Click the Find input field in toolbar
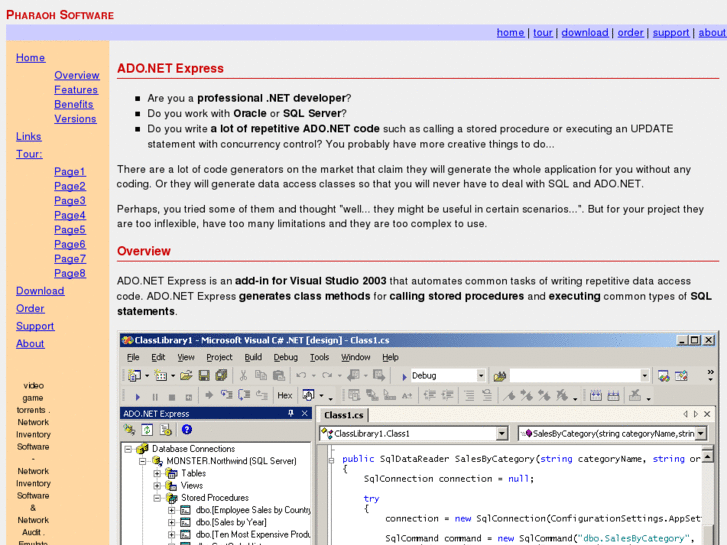Screen dimensions: 727x545 point(575,375)
